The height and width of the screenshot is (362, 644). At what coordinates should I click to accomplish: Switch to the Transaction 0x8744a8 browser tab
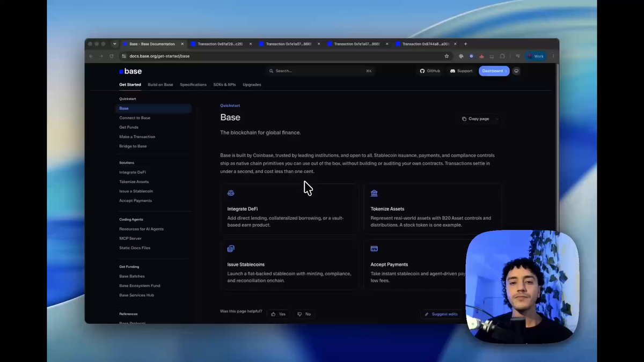pyautogui.click(x=426, y=44)
